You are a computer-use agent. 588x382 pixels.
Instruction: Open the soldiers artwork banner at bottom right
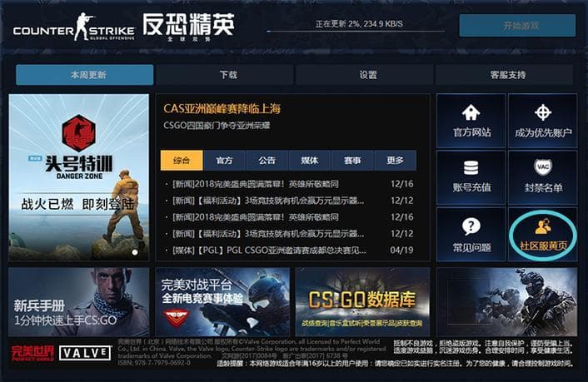coord(507,302)
